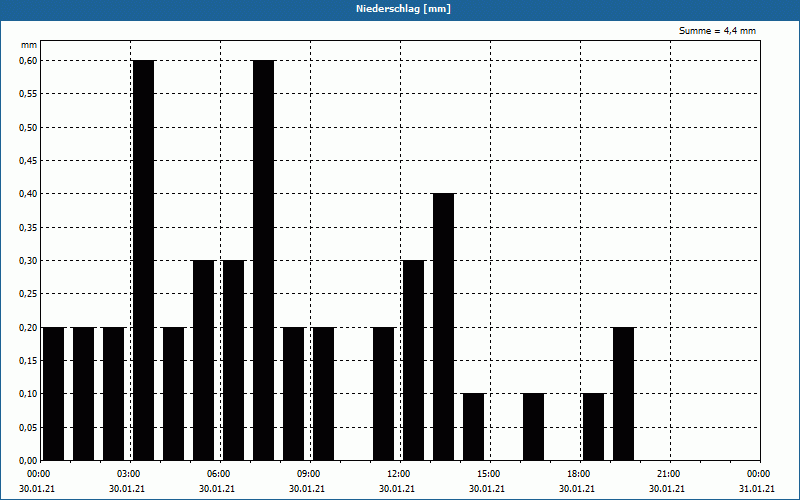The image size is (800, 500).
Task: Select the 0,60 bar between 07:00 and 08:00
Action: click(x=263, y=260)
